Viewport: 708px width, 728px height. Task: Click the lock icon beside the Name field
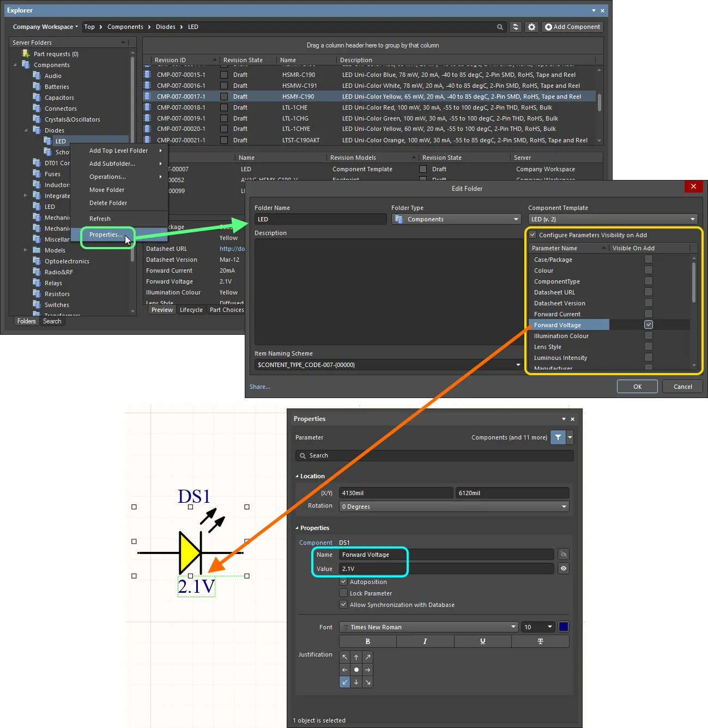[x=564, y=555]
